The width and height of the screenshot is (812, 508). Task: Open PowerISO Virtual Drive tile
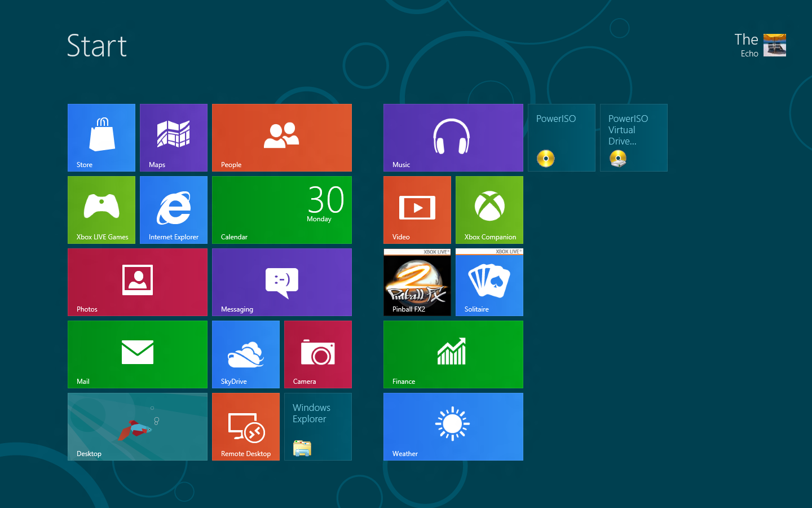[634, 138]
